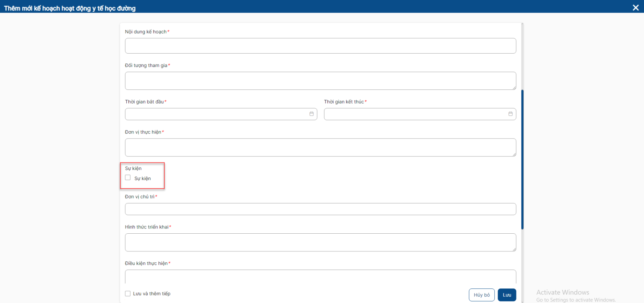Focus the Thời gian bắt đầu date field

click(215, 114)
